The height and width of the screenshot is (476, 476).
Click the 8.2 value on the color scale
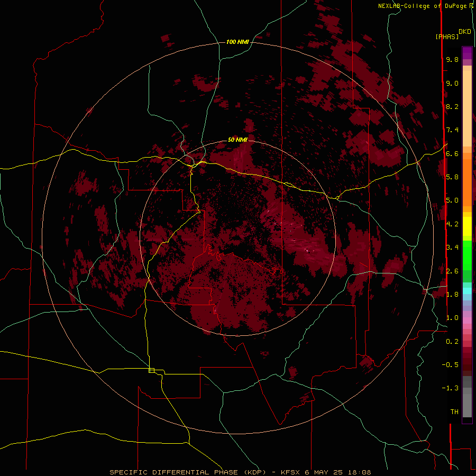pyautogui.click(x=452, y=106)
